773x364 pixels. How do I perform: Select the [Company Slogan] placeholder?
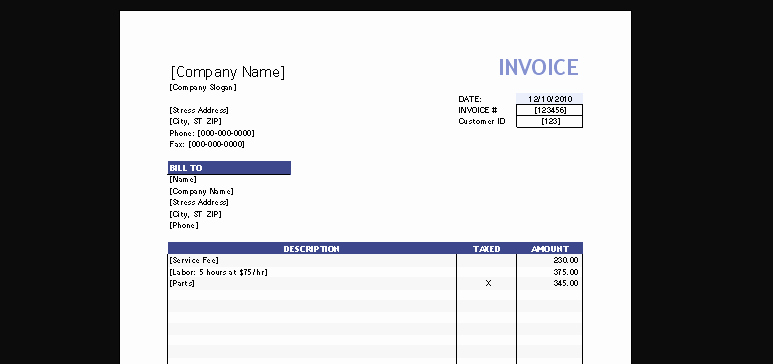(x=203, y=87)
